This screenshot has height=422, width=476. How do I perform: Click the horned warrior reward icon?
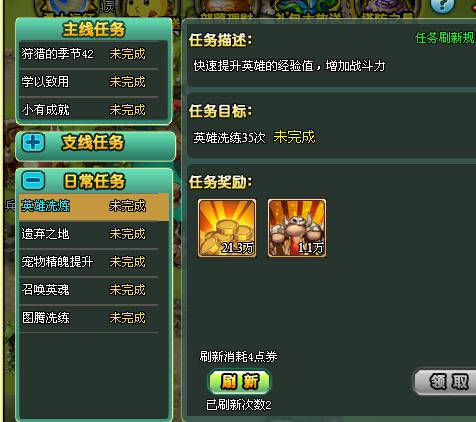[297, 228]
